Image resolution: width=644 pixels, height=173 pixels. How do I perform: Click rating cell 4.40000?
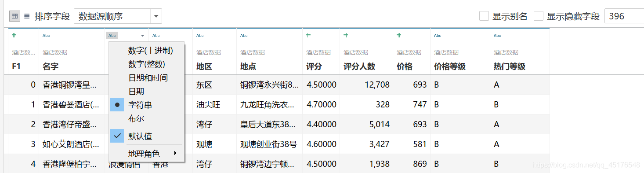pyautogui.click(x=321, y=125)
